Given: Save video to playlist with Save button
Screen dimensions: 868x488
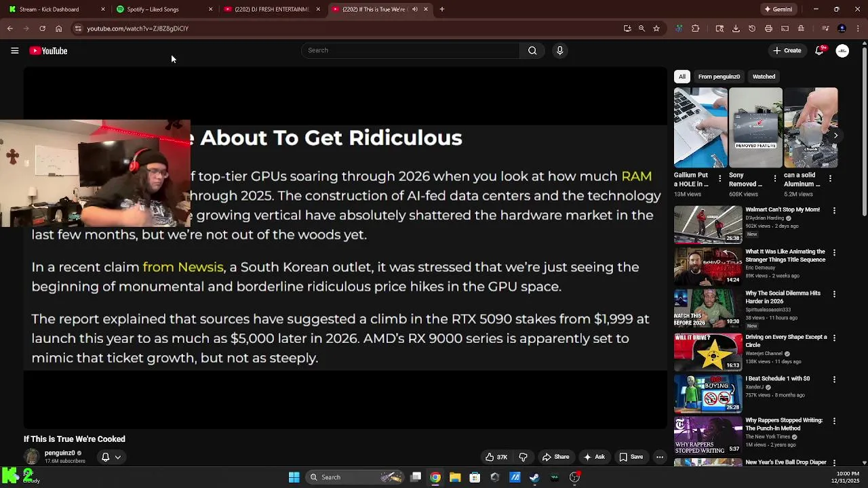Looking at the screenshot, I should (631, 457).
